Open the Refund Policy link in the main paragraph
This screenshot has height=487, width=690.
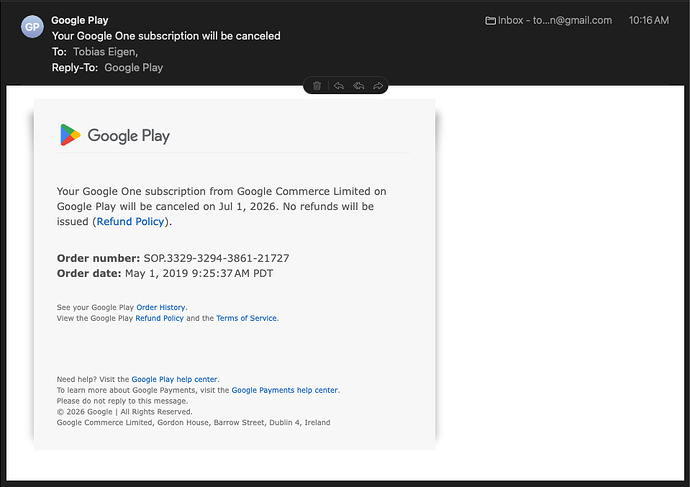pyautogui.click(x=130, y=221)
